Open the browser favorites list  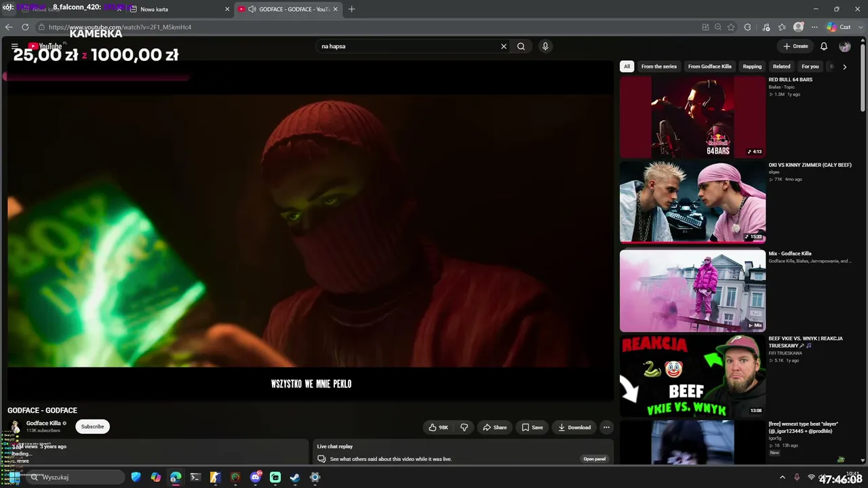[x=782, y=27]
